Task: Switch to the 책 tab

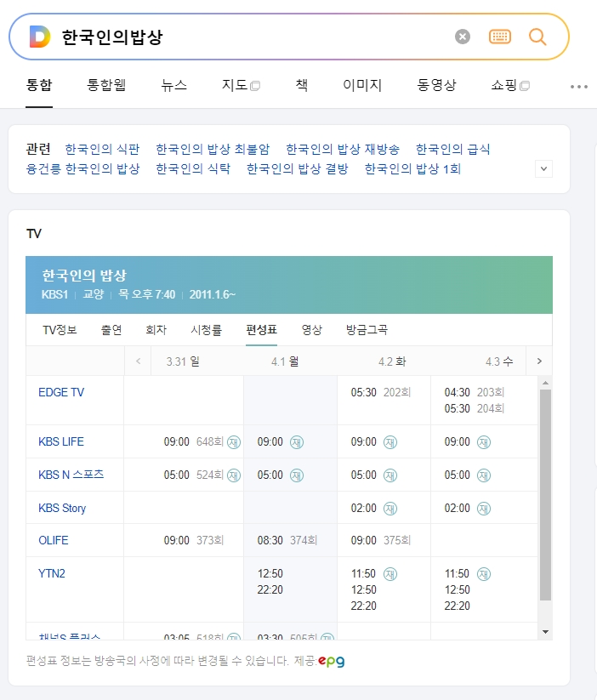Action: coord(302,85)
